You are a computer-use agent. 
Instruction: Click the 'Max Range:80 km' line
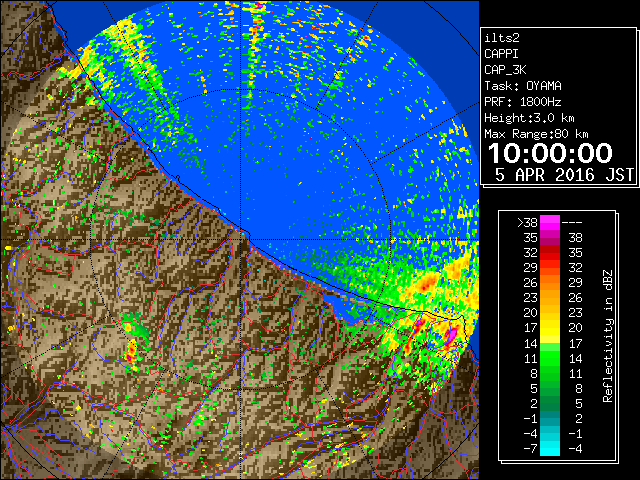click(x=536, y=134)
